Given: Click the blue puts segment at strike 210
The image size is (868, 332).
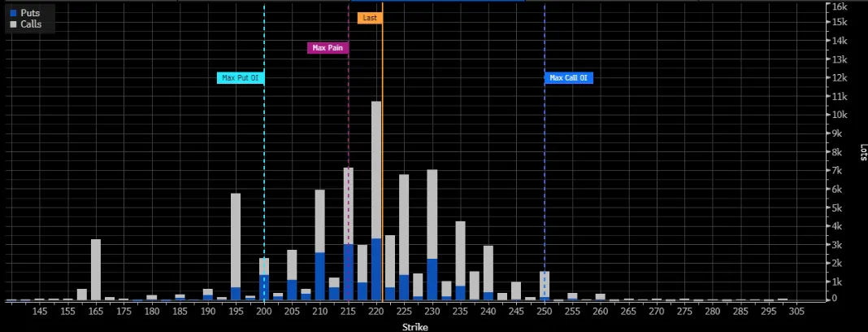Looking at the screenshot, I should pos(320,277).
